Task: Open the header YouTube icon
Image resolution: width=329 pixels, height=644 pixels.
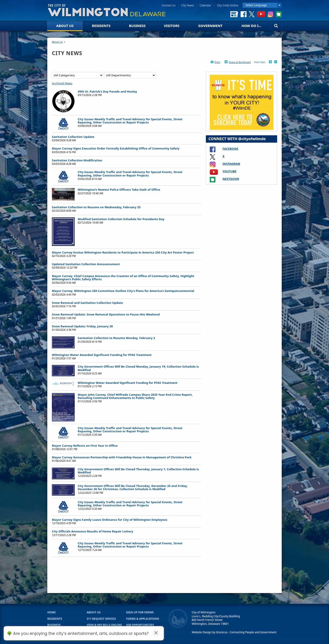Action: [x=261, y=14]
